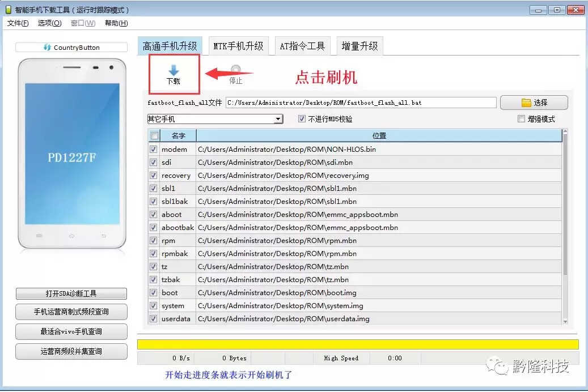Click the 选择 file browse button
Viewport: 588px width, 392px height.
click(x=534, y=103)
